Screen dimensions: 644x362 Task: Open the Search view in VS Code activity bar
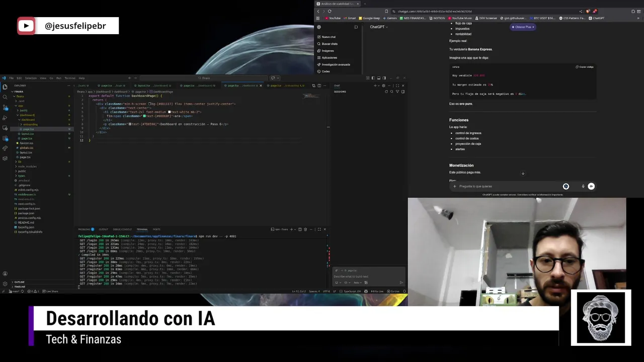tap(5, 97)
